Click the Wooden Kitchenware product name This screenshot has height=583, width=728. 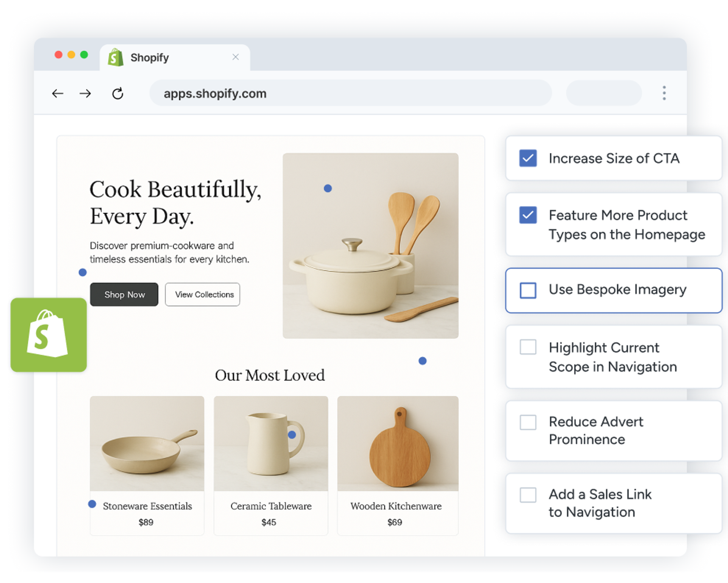[396, 506]
